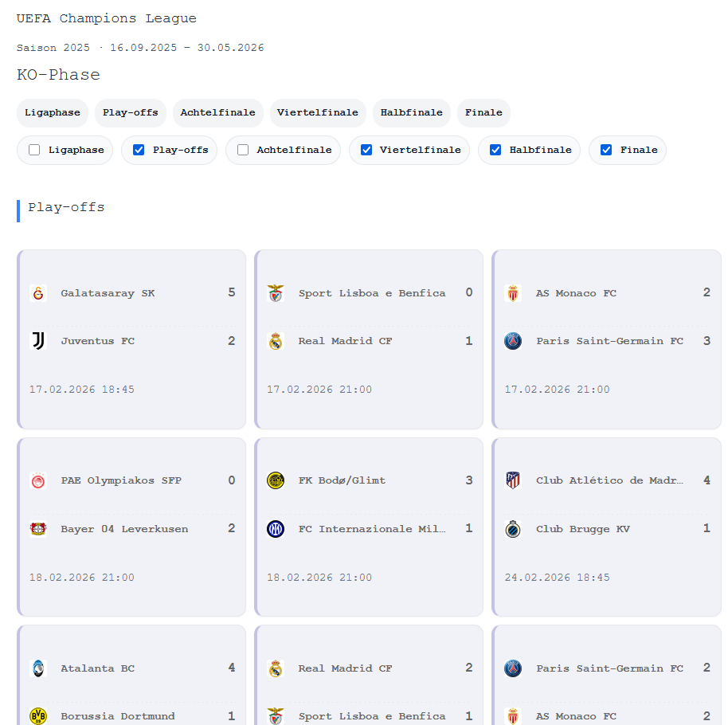Click the Juventus FC logo
This screenshot has height=725, width=728.
tap(38, 341)
